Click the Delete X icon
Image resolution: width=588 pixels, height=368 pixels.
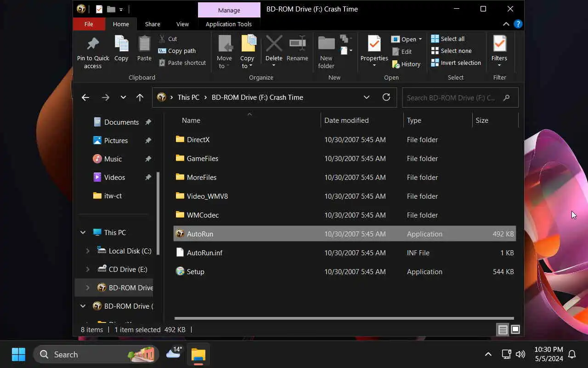click(274, 44)
